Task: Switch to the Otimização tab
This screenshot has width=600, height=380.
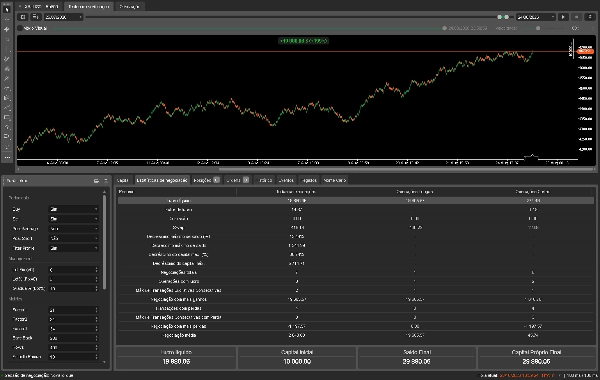Action: point(129,7)
